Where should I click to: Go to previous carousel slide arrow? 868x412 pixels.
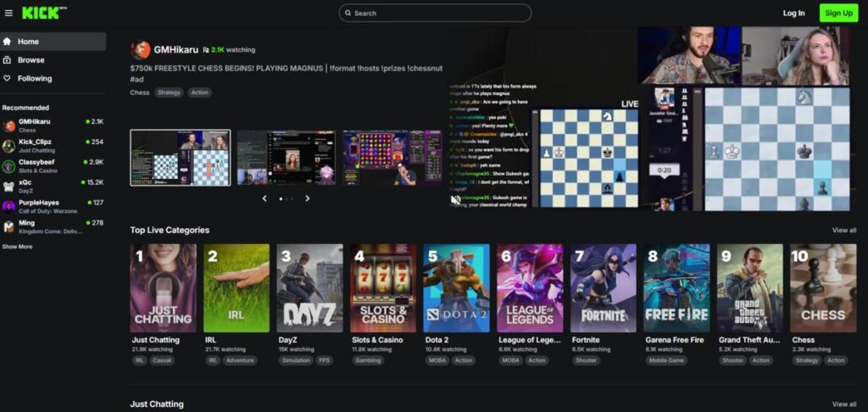264,198
